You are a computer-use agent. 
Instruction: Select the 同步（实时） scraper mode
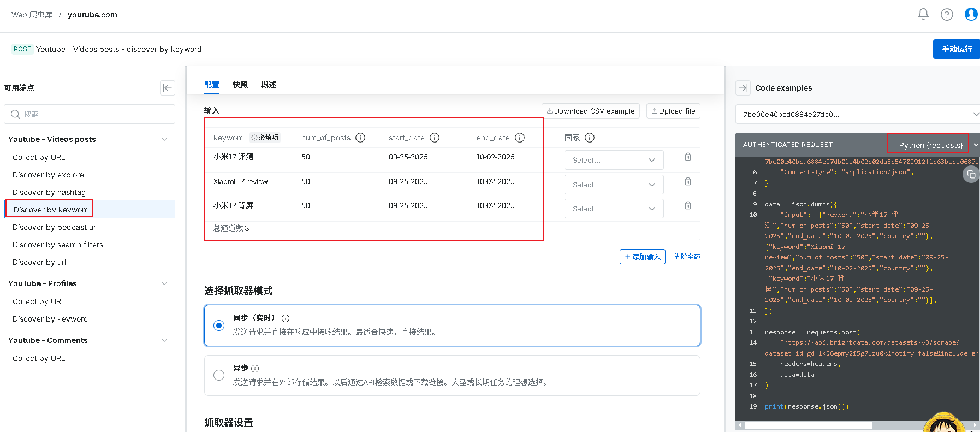(219, 326)
